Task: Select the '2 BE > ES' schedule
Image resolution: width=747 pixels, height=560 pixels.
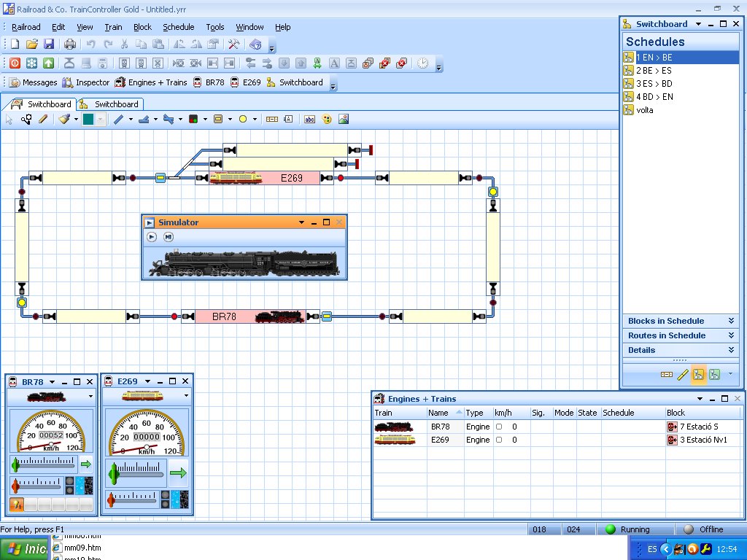Action: [x=653, y=71]
